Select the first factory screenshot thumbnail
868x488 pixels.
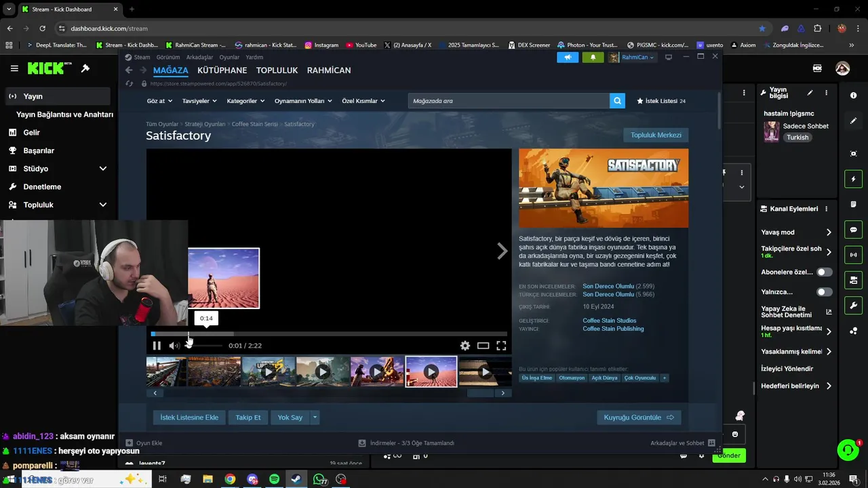[x=166, y=371]
